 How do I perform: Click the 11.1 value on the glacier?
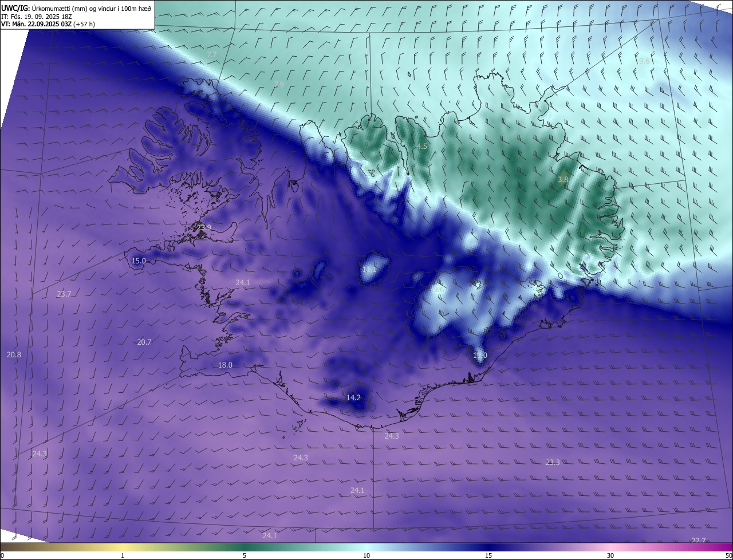coord(370,269)
